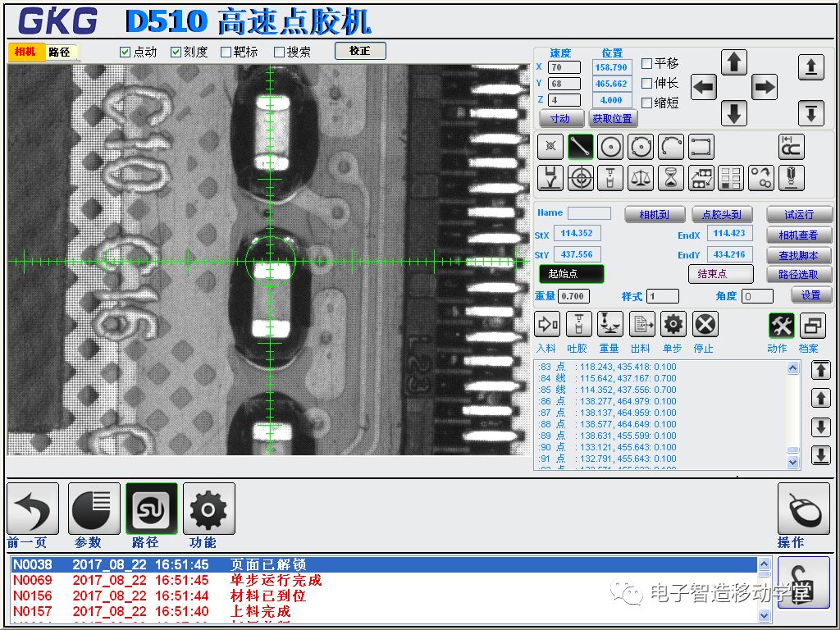The height and width of the screenshot is (630, 840).
Task: Click the circles with curved arrow icon
Action: coord(761,177)
